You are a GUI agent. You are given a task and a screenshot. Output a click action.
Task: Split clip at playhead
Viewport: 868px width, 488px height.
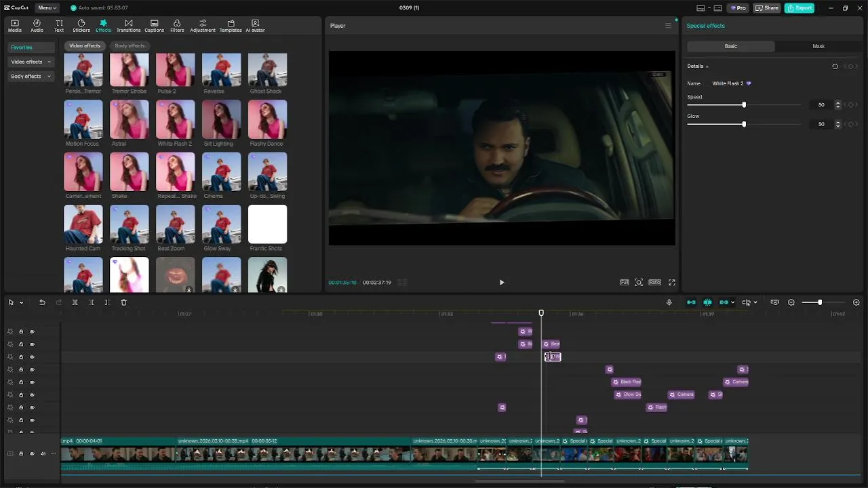[x=75, y=302]
